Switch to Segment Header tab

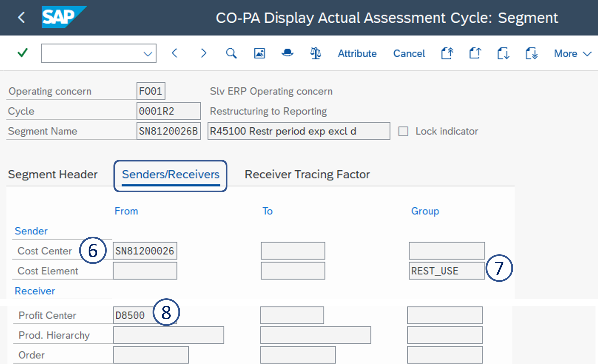point(53,174)
